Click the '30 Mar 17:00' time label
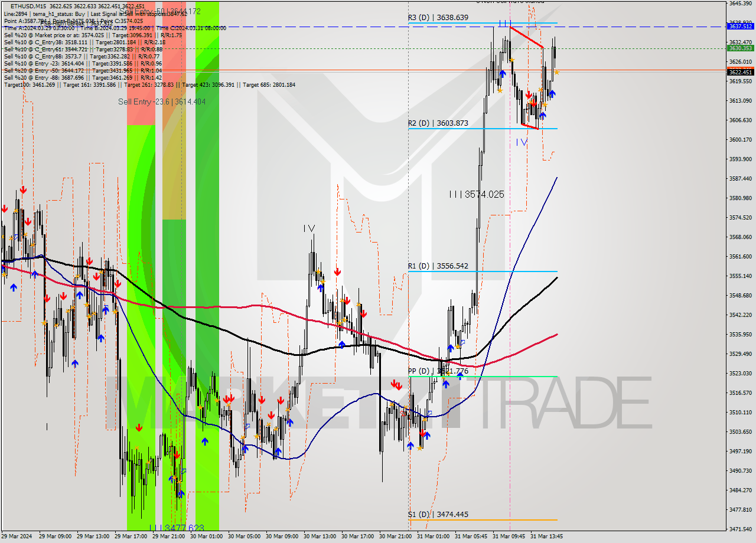The image size is (756, 543). click(358, 537)
